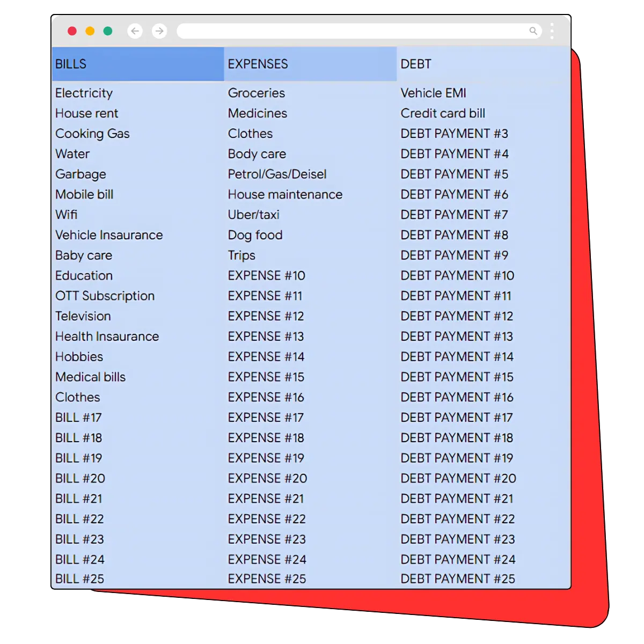Screen dimensions: 644x644
Task: Click the Electricity cell
Action: point(84,93)
